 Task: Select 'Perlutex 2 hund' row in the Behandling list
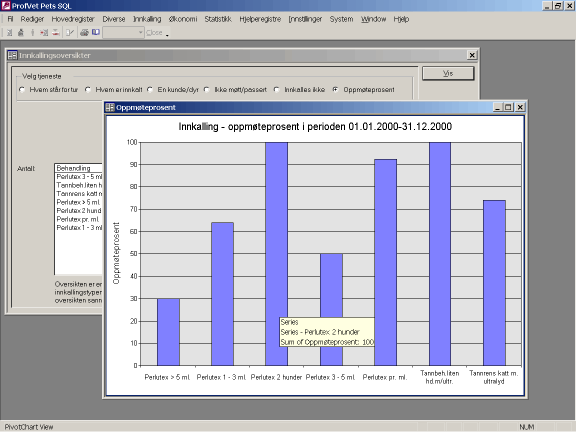click(79, 210)
